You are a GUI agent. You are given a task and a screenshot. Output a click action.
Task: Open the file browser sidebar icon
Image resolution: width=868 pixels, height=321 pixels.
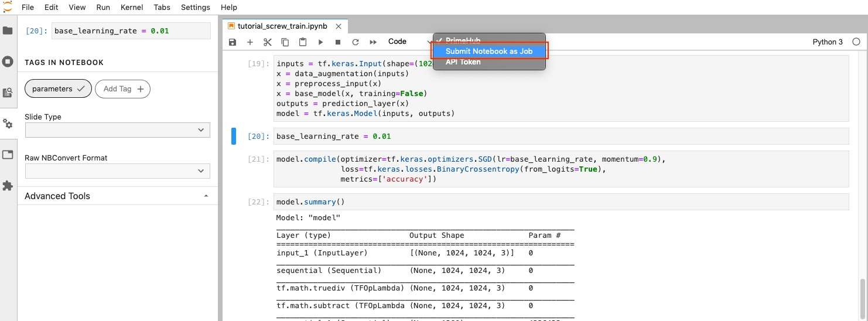(8, 30)
